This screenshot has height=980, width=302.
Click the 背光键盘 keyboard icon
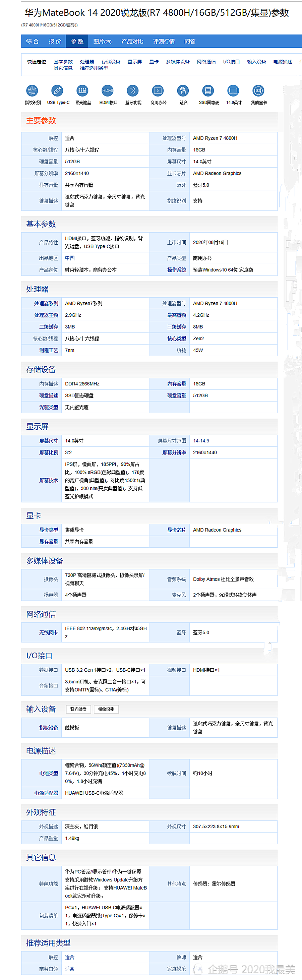(x=82, y=90)
